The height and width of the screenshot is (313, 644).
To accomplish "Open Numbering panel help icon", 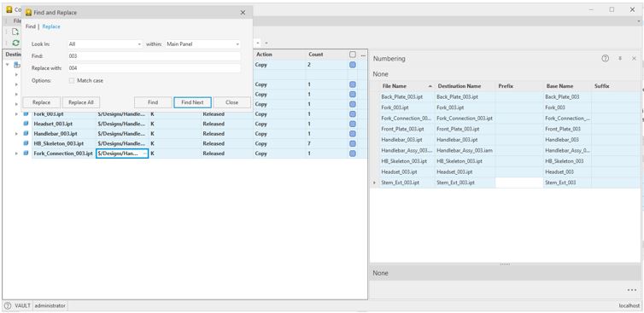I will point(605,59).
